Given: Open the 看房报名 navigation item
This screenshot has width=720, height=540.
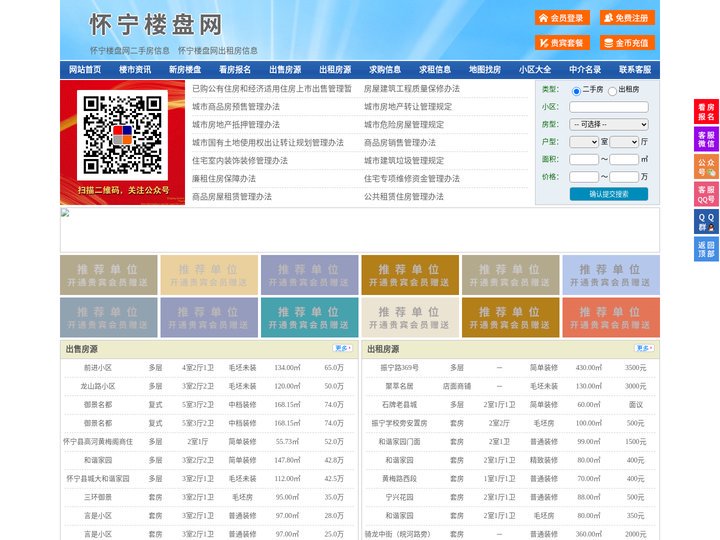Looking at the screenshot, I should click(x=235, y=69).
